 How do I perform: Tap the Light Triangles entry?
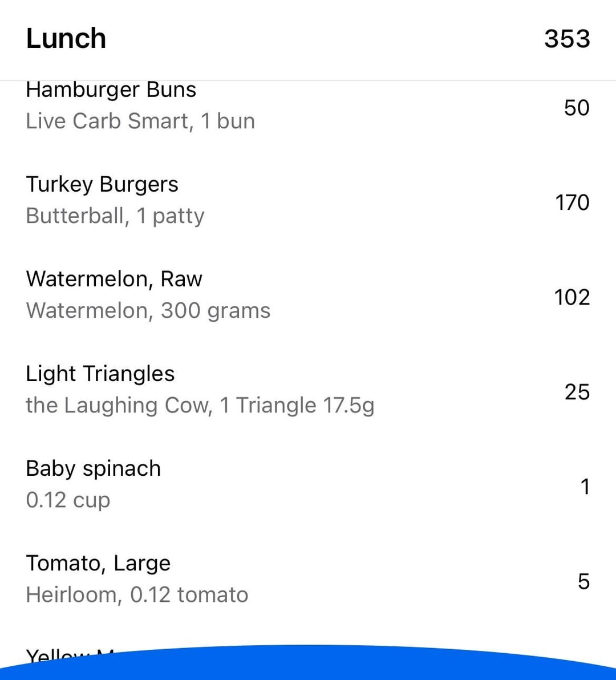[308, 390]
